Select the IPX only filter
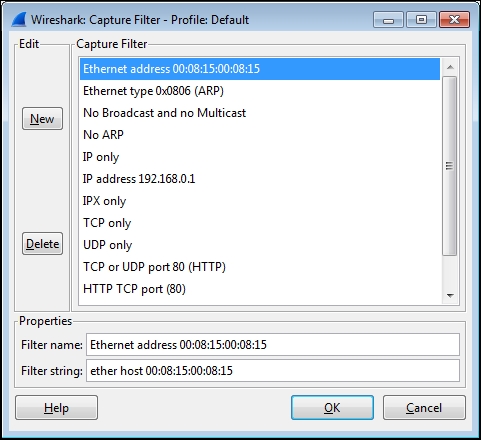The image size is (481, 440). 260,201
